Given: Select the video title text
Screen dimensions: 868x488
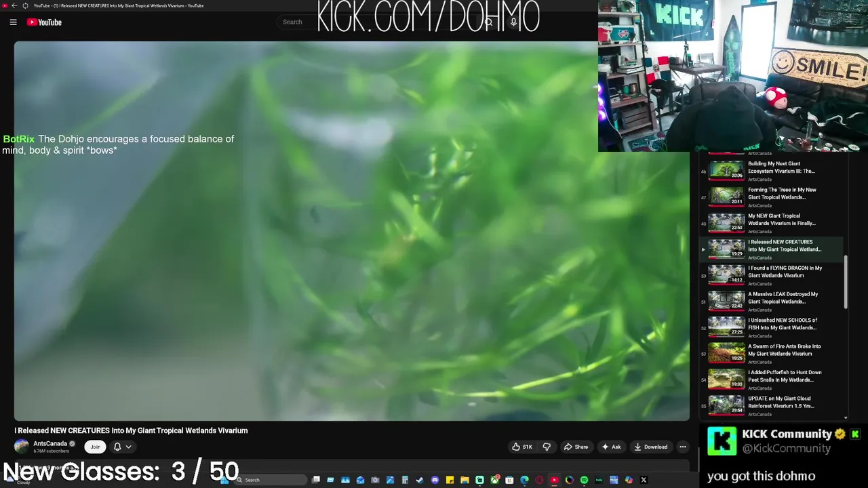Looking at the screenshot, I should (131, 430).
